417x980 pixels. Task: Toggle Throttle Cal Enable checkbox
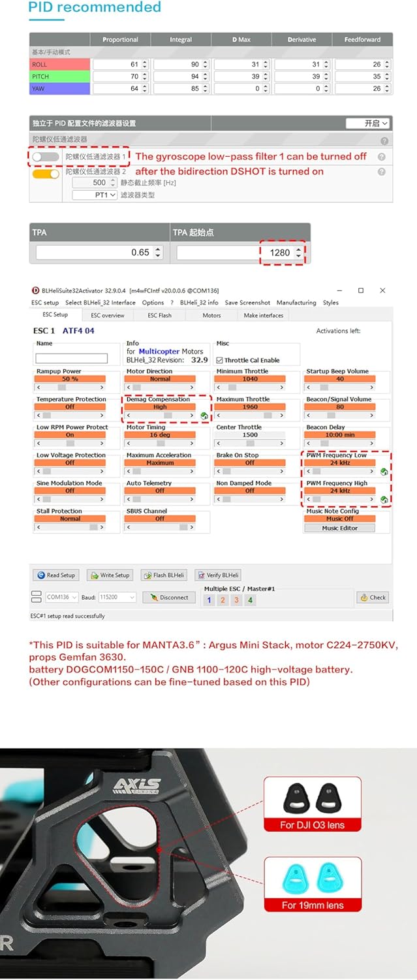(220, 360)
